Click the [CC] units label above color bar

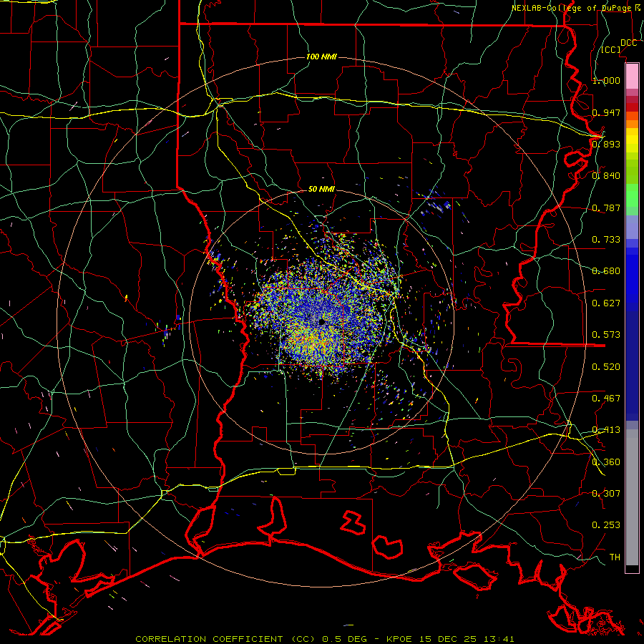pos(611,49)
